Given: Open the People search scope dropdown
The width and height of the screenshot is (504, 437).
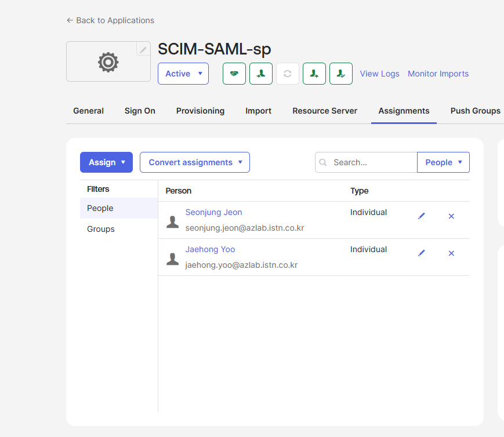Looking at the screenshot, I should tap(443, 162).
